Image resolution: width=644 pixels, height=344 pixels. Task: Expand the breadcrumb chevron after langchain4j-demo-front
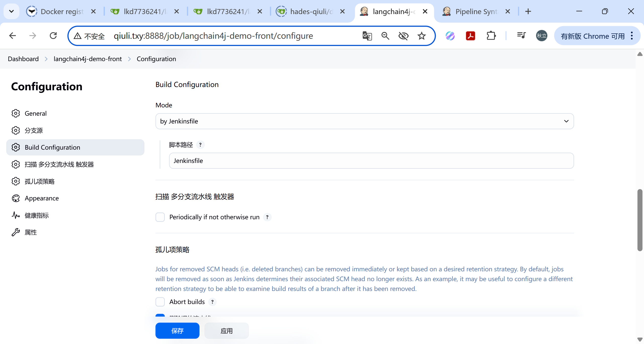129,59
